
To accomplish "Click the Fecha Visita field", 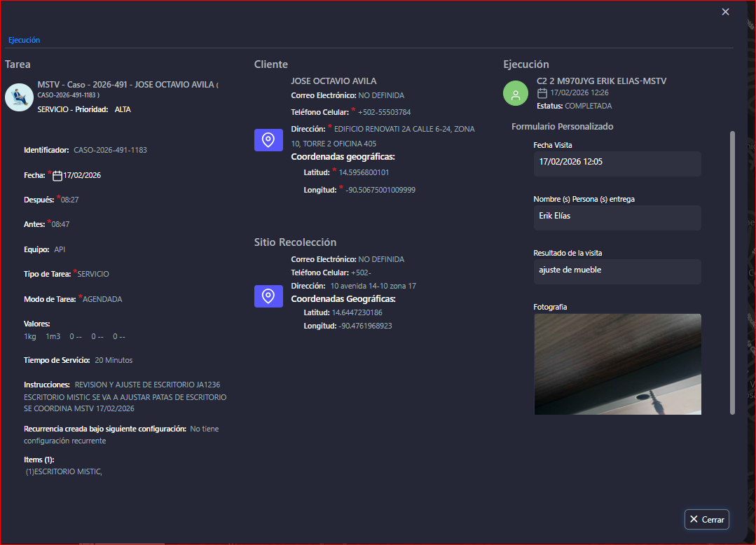I will pos(617,163).
